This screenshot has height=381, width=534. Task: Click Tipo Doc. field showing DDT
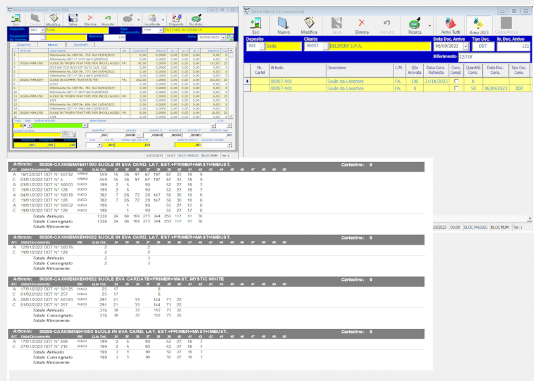click(x=483, y=46)
